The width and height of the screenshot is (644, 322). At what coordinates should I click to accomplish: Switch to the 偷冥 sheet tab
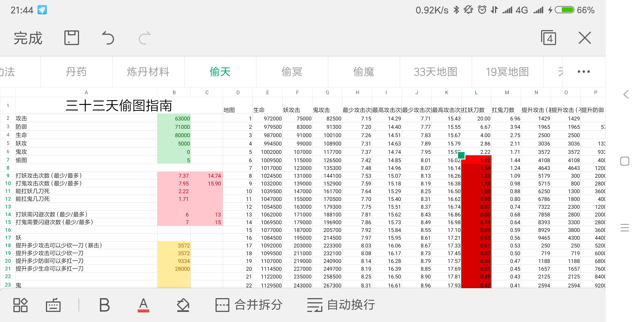click(292, 72)
